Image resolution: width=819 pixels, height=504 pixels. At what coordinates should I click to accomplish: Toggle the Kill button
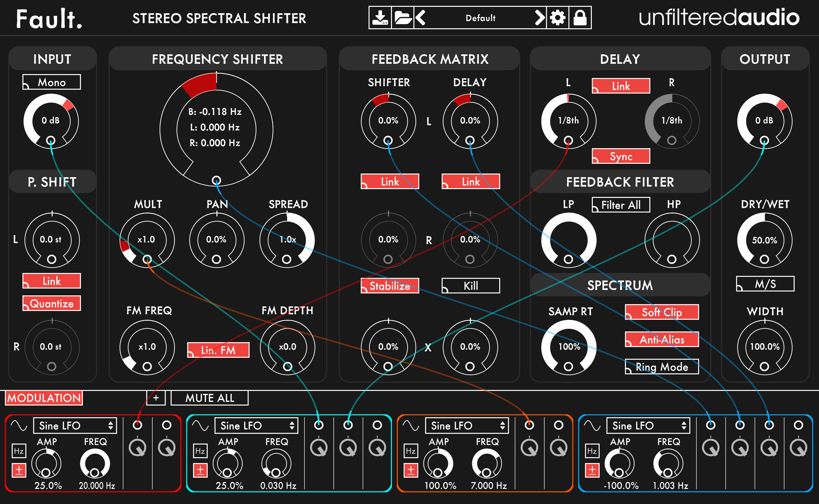point(471,286)
